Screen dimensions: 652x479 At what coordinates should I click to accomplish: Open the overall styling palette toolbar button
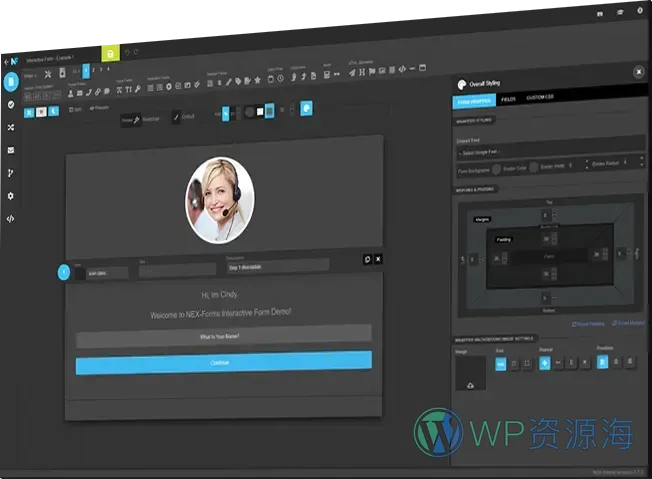click(306, 109)
